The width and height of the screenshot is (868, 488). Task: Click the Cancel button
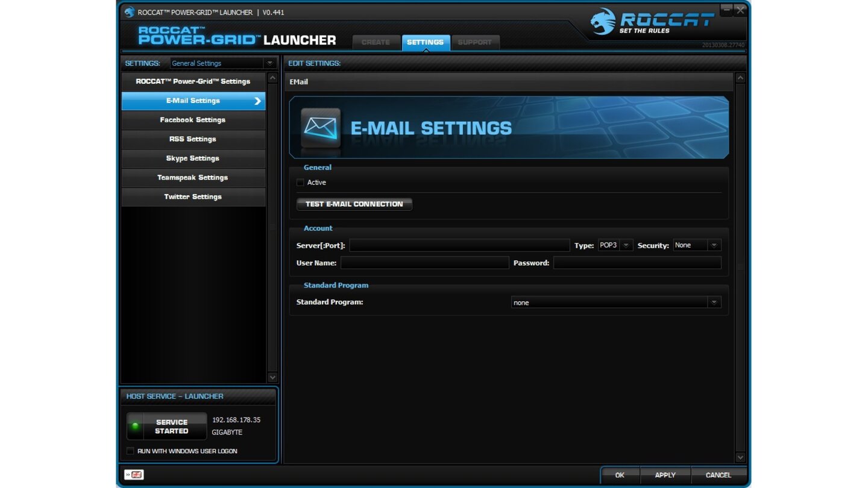719,475
